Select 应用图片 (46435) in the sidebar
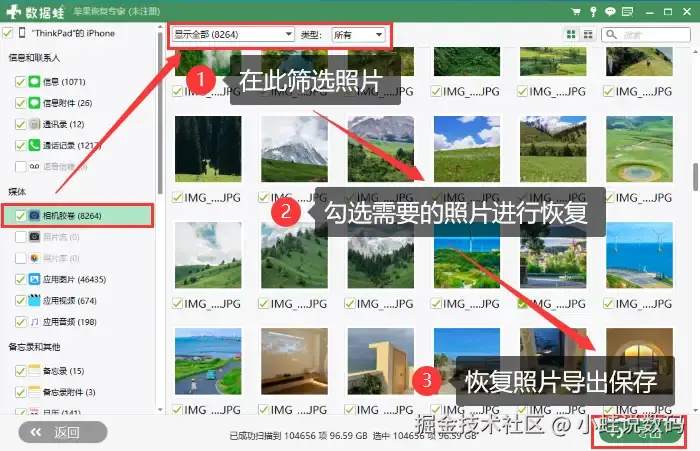The width and height of the screenshot is (700, 451). point(74,279)
